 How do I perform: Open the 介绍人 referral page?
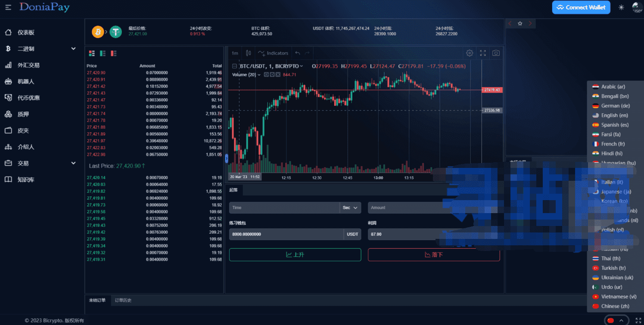click(26, 147)
